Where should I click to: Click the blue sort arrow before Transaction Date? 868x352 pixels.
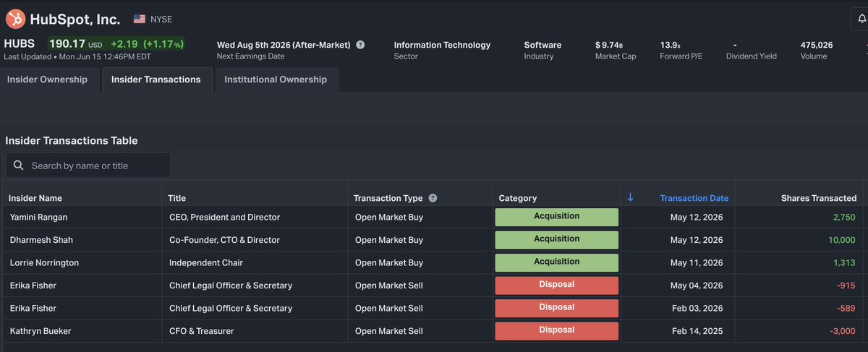(x=630, y=197)
